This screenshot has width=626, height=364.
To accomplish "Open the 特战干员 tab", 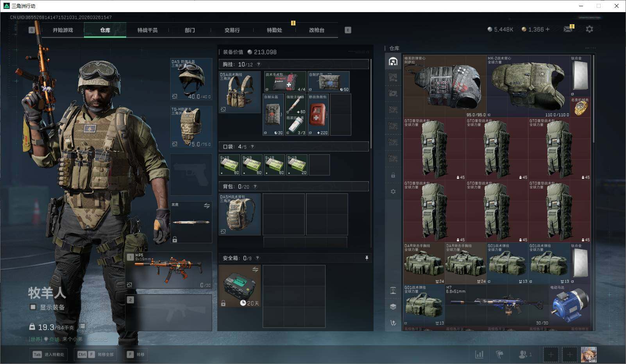I will 147,30.
